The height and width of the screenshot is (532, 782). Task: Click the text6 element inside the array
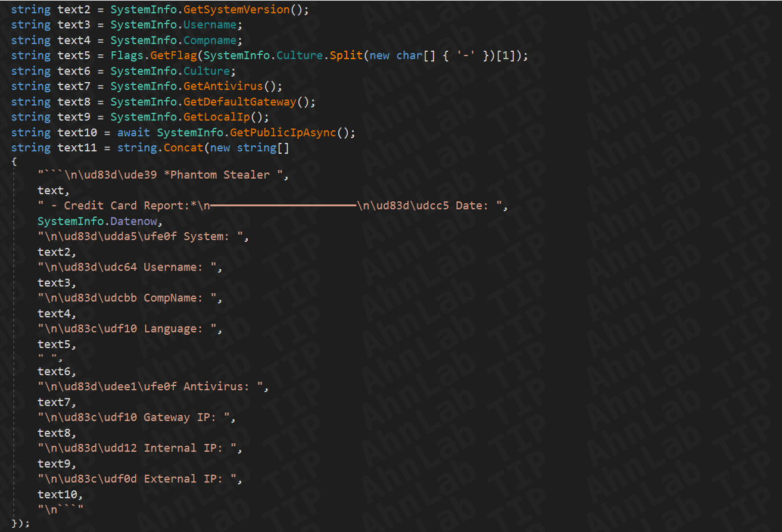55,371
